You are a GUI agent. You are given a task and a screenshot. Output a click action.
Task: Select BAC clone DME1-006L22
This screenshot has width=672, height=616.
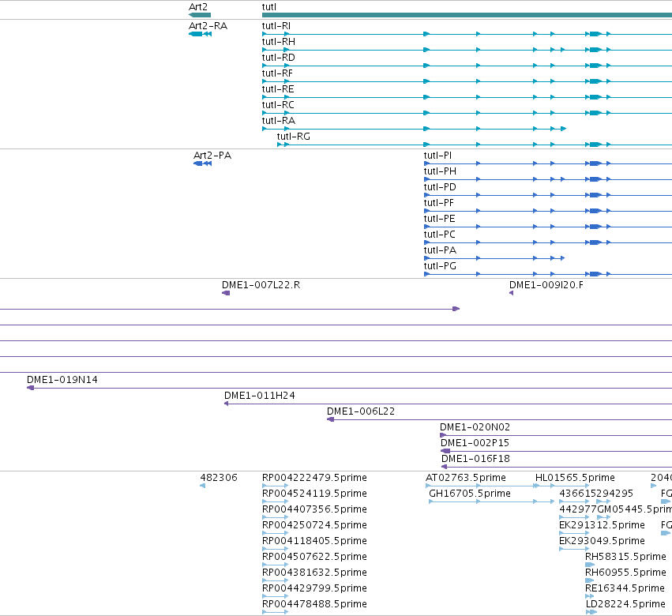(361, 411)
